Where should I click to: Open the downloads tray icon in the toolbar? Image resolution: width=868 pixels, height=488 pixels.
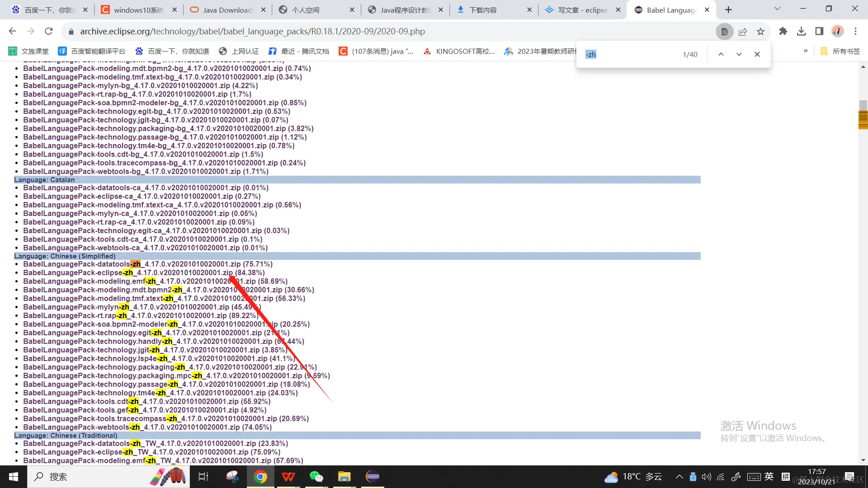tap(802, 31)
